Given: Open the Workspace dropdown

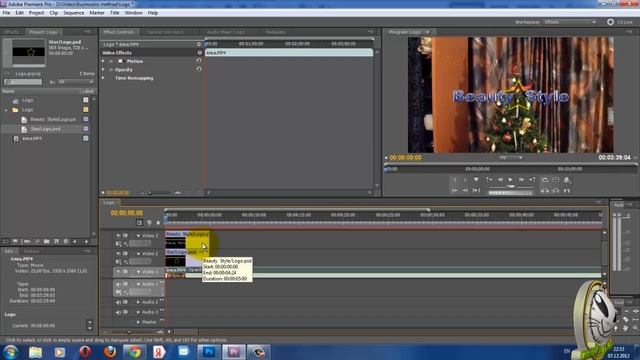Looking at the screenshot, I should [570, 22].
